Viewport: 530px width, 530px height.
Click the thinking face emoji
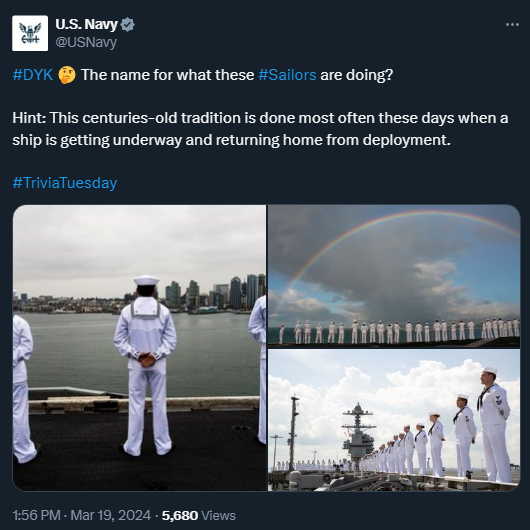click(x=67, y=75)
